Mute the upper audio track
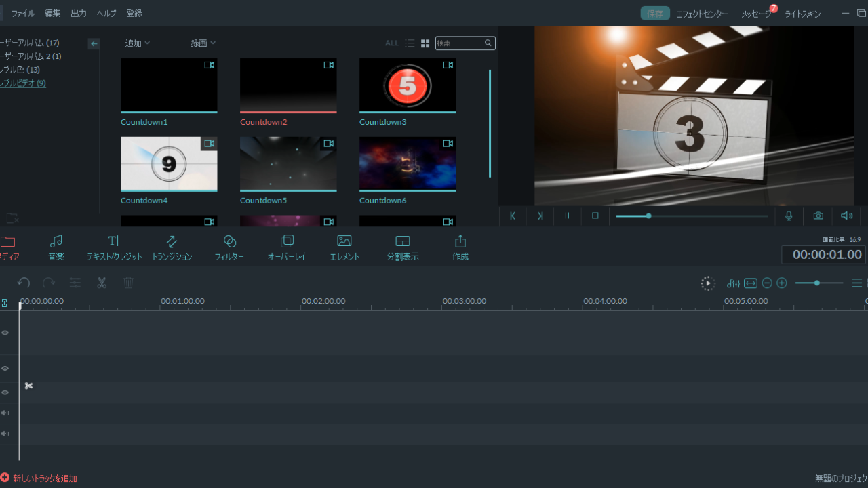Image resolution: width=868 pixels, height=488 pixels. click(5, 413)
